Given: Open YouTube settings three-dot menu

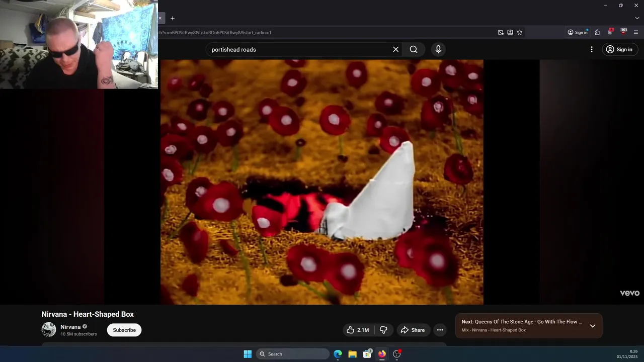Looking at the screenshot, I should [x=592, y=49].
